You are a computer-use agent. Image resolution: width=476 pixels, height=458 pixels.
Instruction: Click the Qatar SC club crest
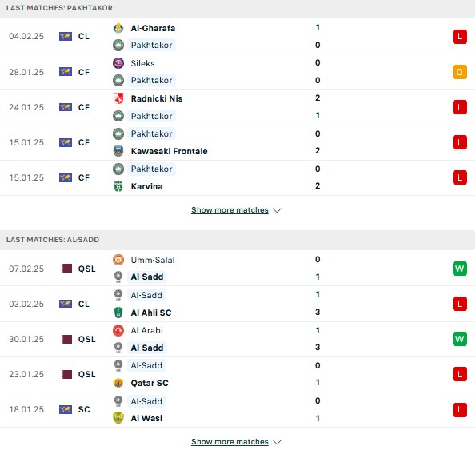pyautogui.click(x=118, y=383)
